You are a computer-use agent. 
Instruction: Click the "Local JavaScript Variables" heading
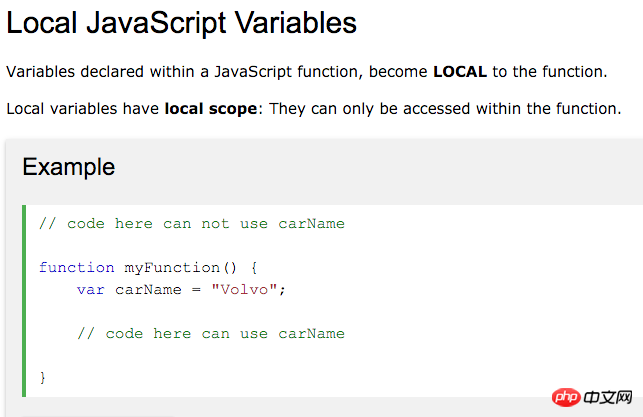tap(182, 22)
